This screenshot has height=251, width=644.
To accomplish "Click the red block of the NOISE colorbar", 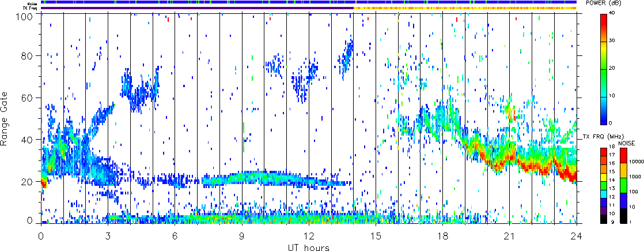I will coord(623,155).
